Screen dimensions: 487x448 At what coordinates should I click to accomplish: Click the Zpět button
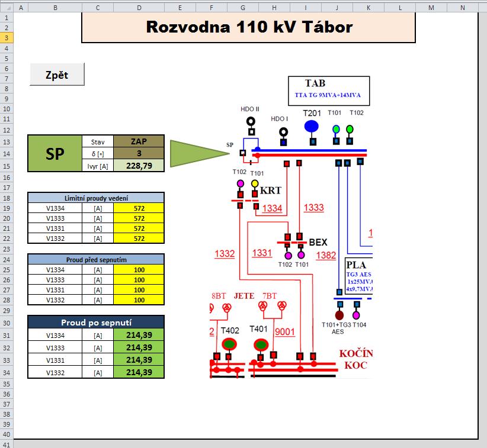[57, 75]
